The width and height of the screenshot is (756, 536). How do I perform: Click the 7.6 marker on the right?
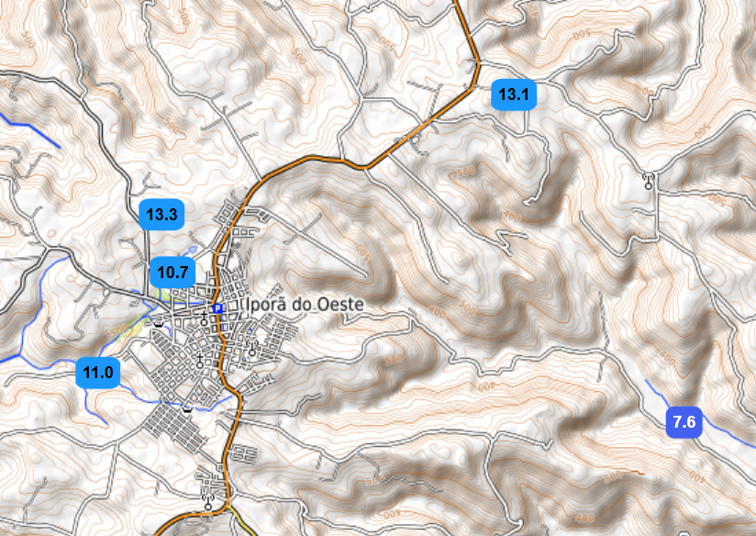pyautogui.click(x=685, y=422)
